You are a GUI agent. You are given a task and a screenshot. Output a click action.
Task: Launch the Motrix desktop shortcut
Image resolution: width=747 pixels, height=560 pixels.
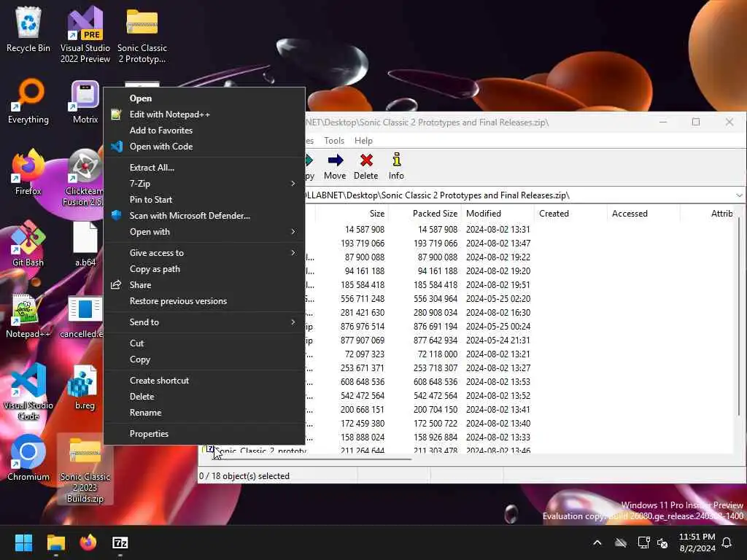pyautogui.click(x=85, y=101)
